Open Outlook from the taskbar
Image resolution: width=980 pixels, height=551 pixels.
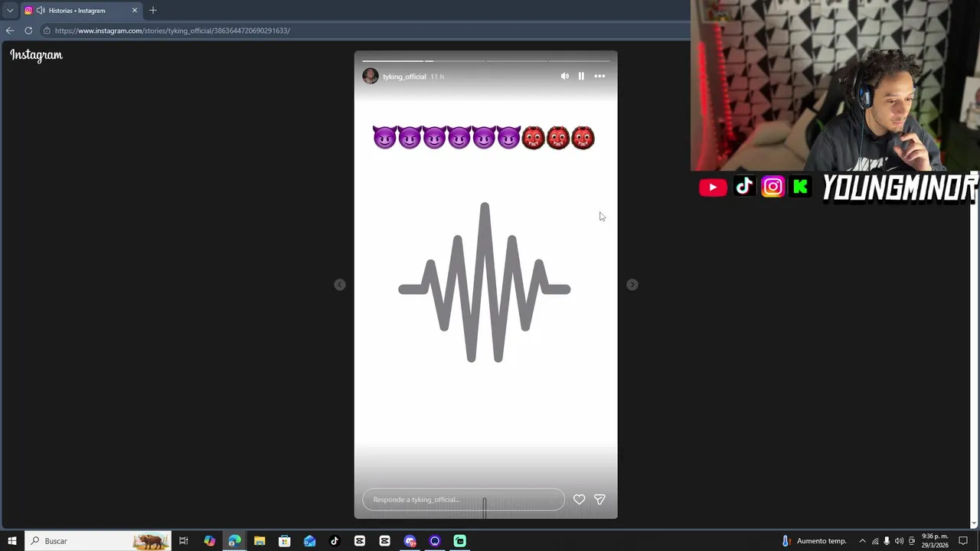(309, 541)
